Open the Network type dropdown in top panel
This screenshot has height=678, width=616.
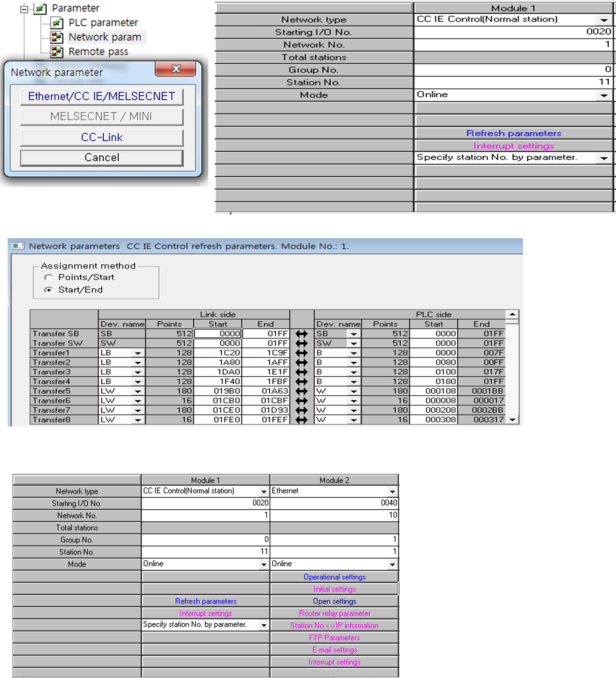[x=603, y=20]
